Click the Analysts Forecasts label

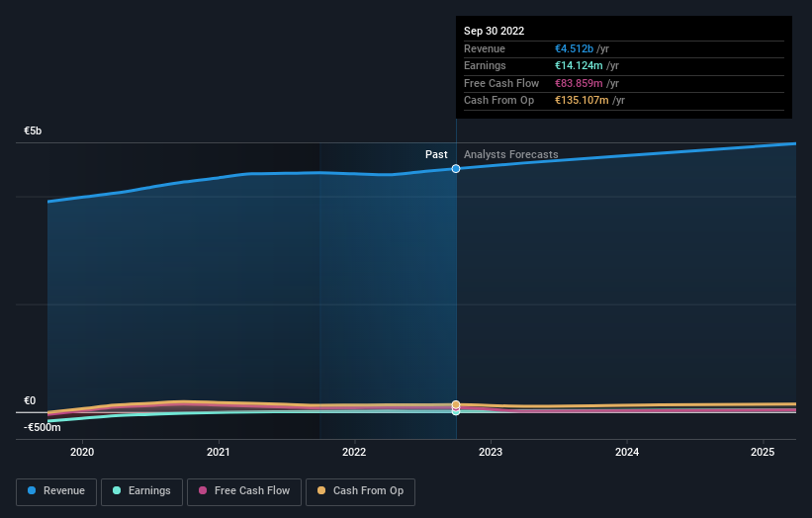[x=510, y=154]
